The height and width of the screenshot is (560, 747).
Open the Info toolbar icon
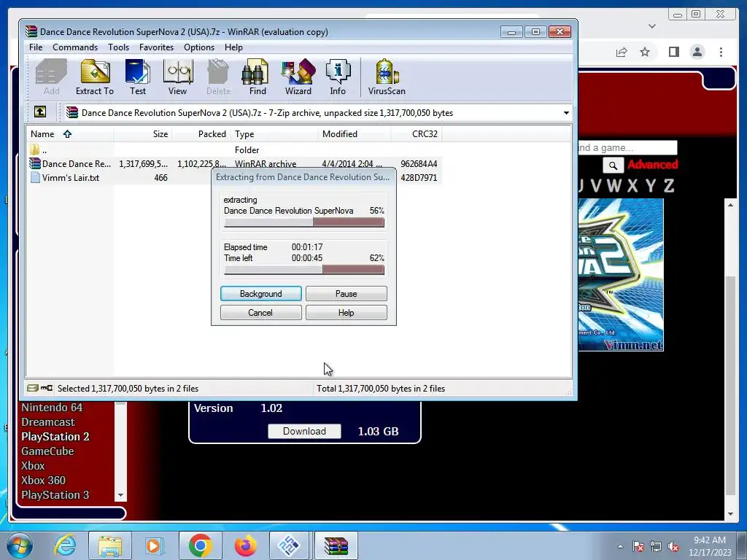click(338, 77)
